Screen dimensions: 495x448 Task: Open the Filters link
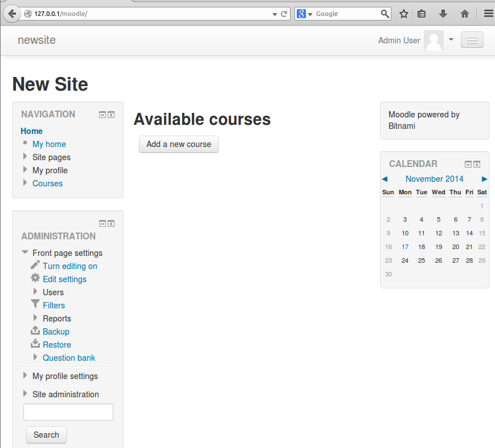54,305
